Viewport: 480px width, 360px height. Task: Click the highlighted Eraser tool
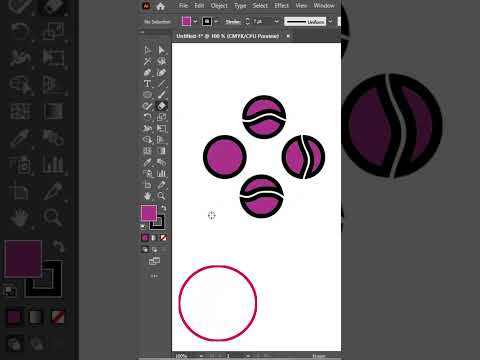(x=162, y=106)
